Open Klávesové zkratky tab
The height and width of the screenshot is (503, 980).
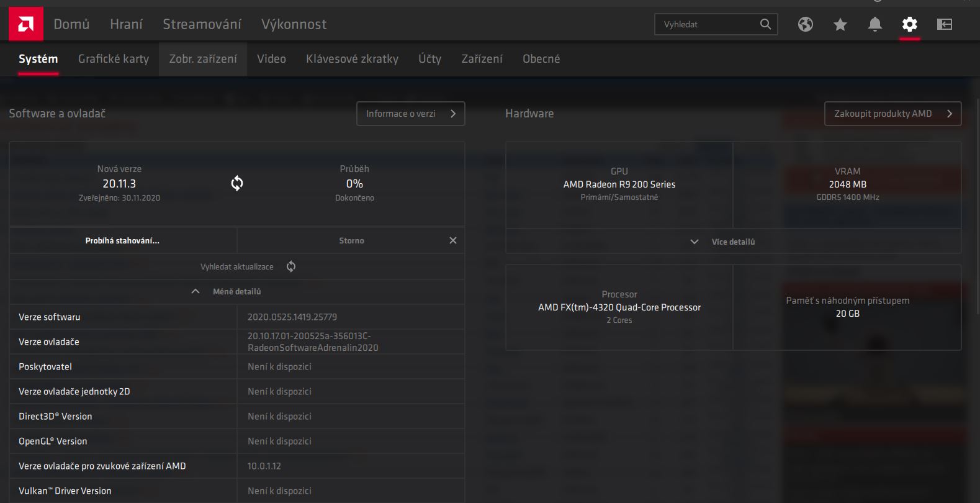pyautogui.click(x=352, y=59)
